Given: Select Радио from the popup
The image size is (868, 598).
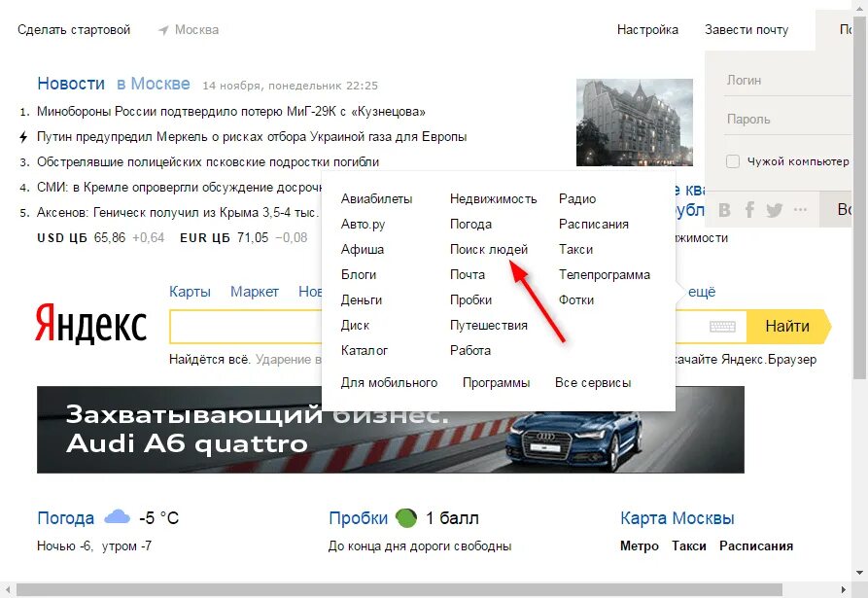Looking at the screenshot, I should pos(577,198).
